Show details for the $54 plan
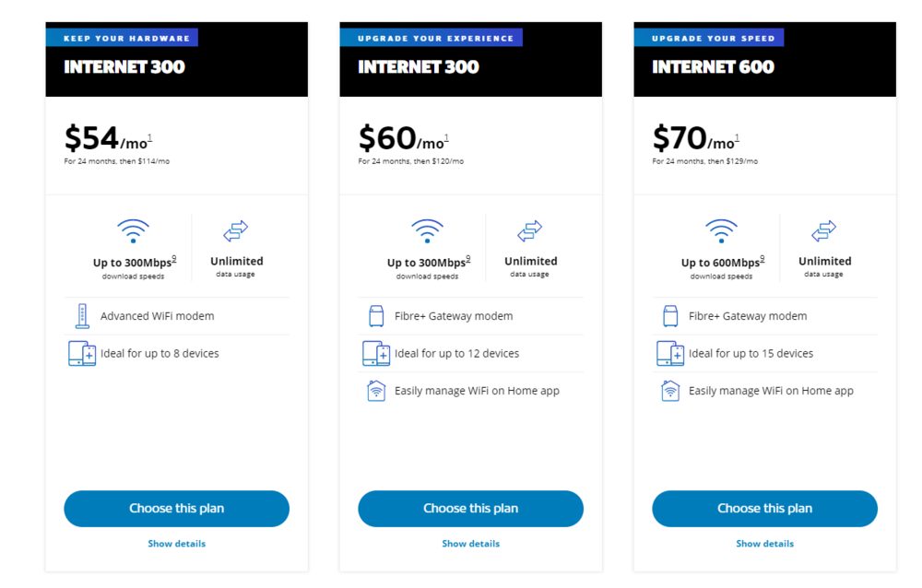 point(176,544)
